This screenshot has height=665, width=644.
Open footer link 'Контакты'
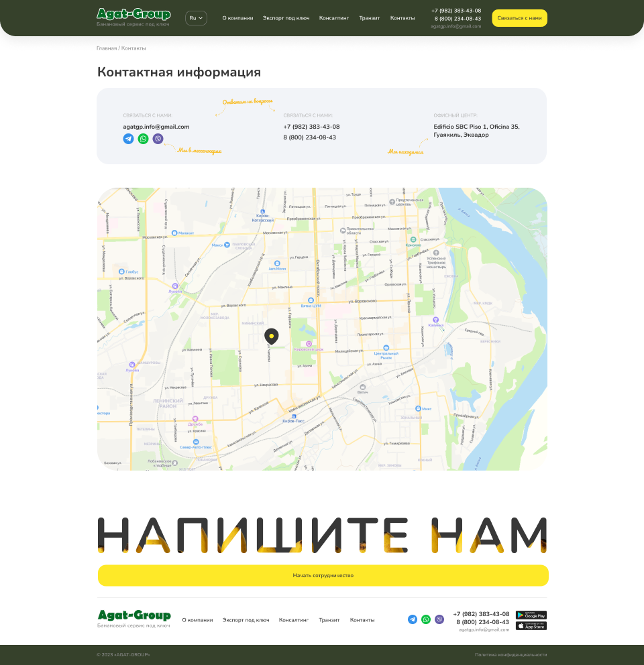(362, 620)
